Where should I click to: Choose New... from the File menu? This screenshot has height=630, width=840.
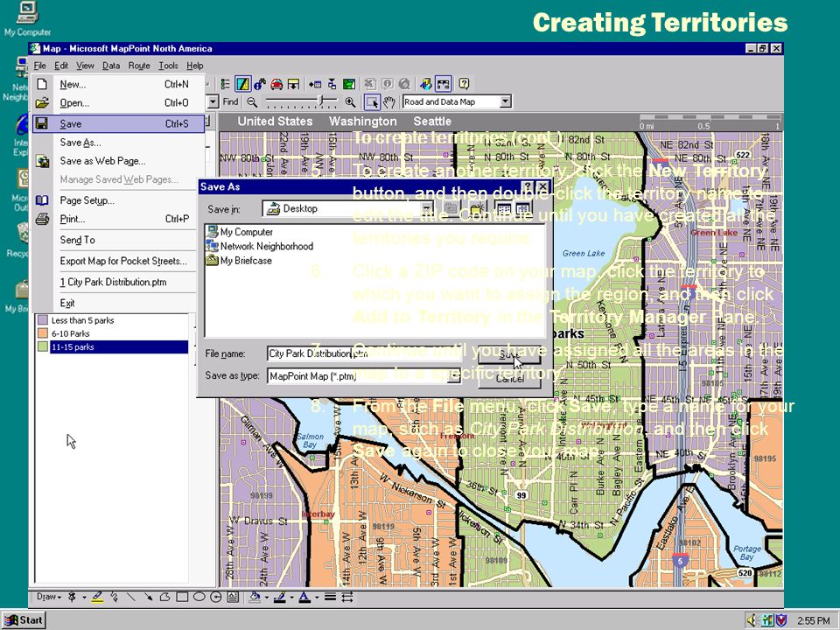coord(118,84)
